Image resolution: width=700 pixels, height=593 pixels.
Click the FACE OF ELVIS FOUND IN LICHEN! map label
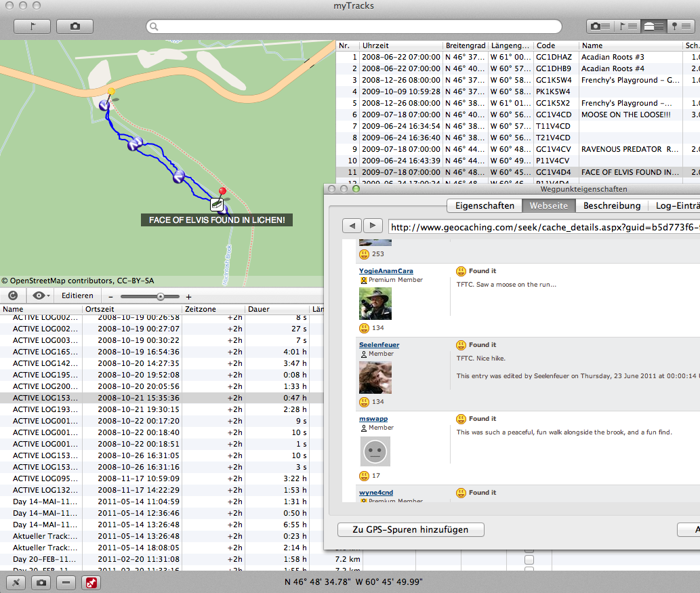click(x=217, y=220)
